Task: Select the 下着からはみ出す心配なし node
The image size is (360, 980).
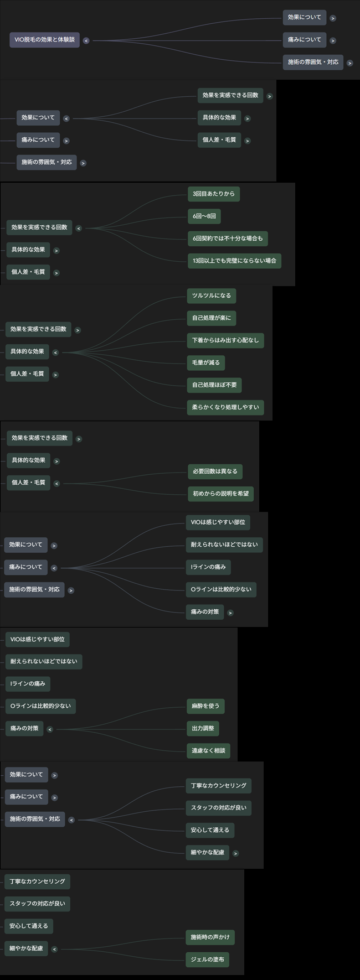Action: pos(225,340)
